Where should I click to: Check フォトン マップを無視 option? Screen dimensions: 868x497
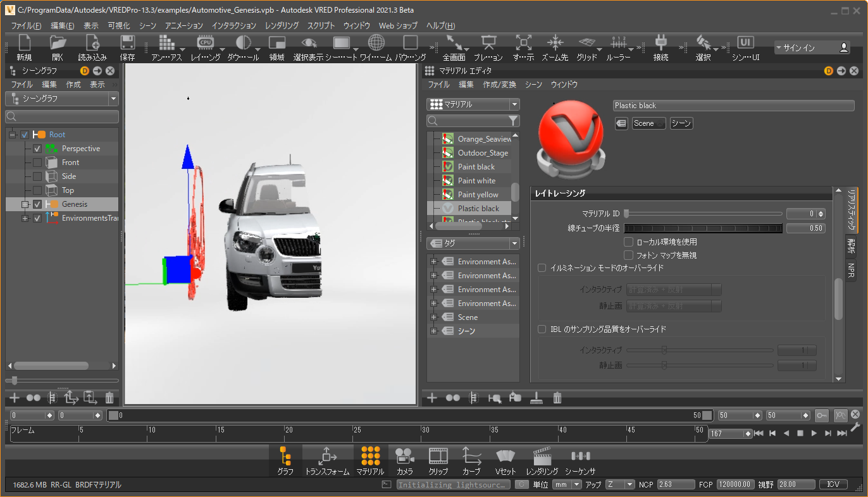point(629,255)
